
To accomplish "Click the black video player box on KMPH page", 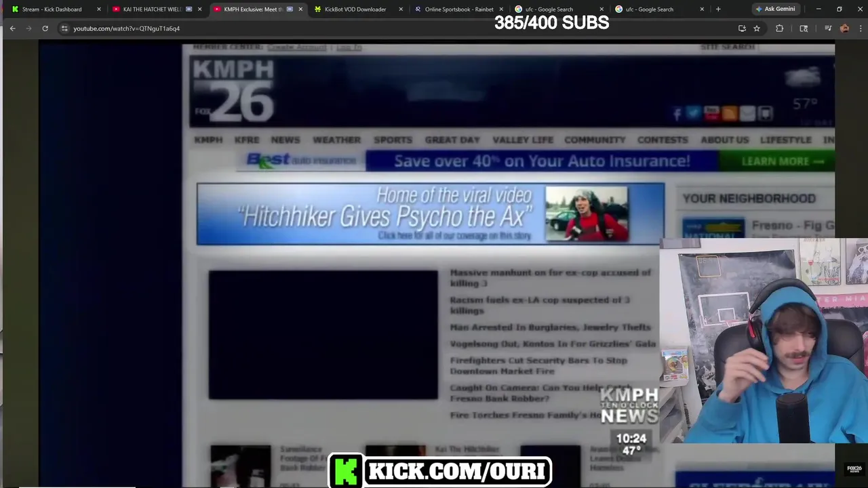I will pos(323,335).
